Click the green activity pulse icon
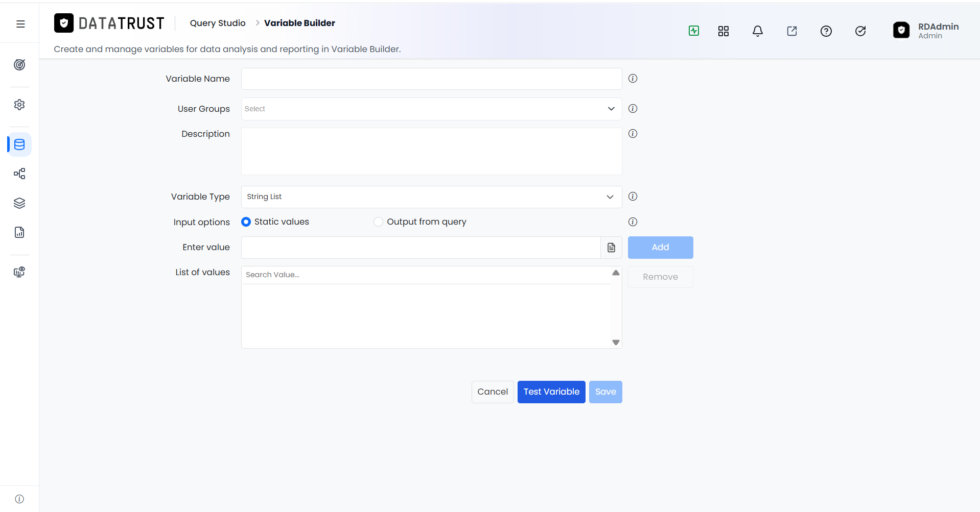Viewport: 980px width, 512px height. [694, 31]
